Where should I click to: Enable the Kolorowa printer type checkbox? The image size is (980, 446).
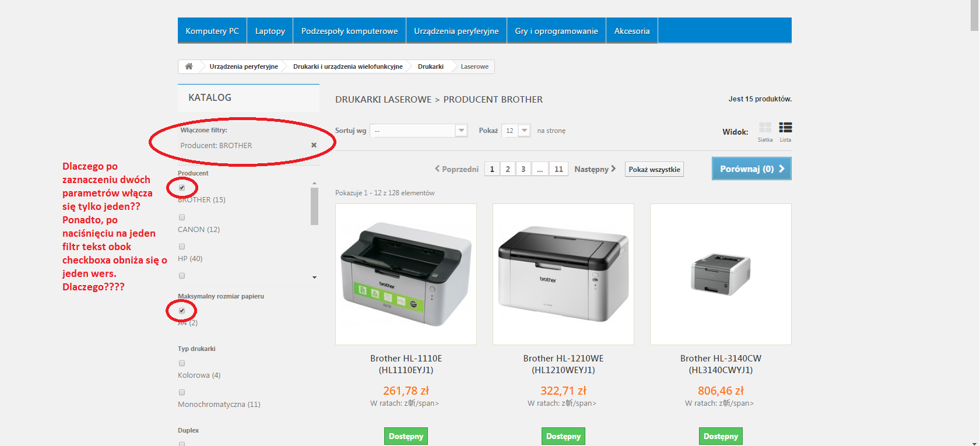tap(182, 363)
